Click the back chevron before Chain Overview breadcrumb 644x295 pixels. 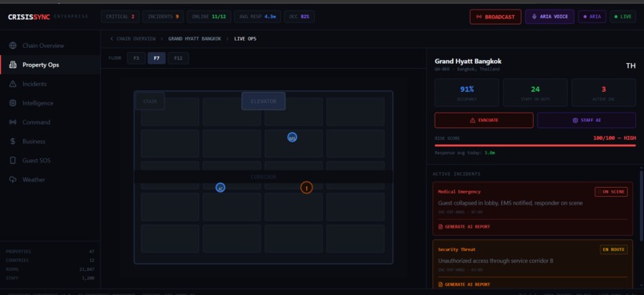click(x=111, y=38)
